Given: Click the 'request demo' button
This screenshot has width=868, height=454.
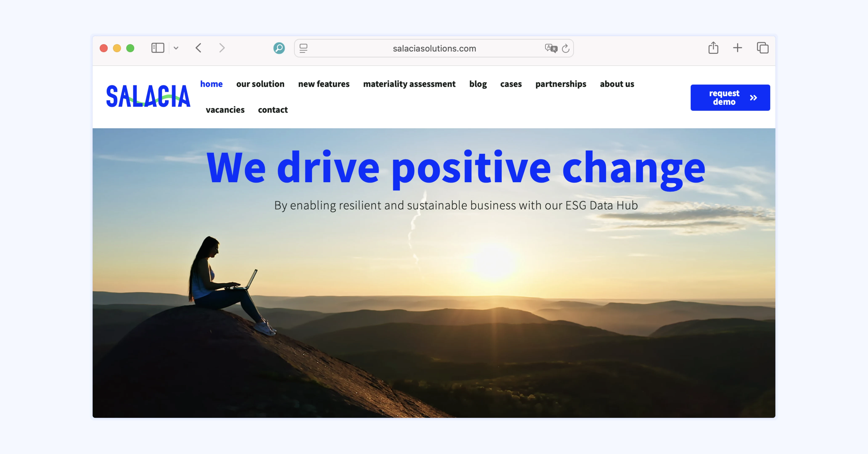Looking at the screenshot, I should coord(730,98).
